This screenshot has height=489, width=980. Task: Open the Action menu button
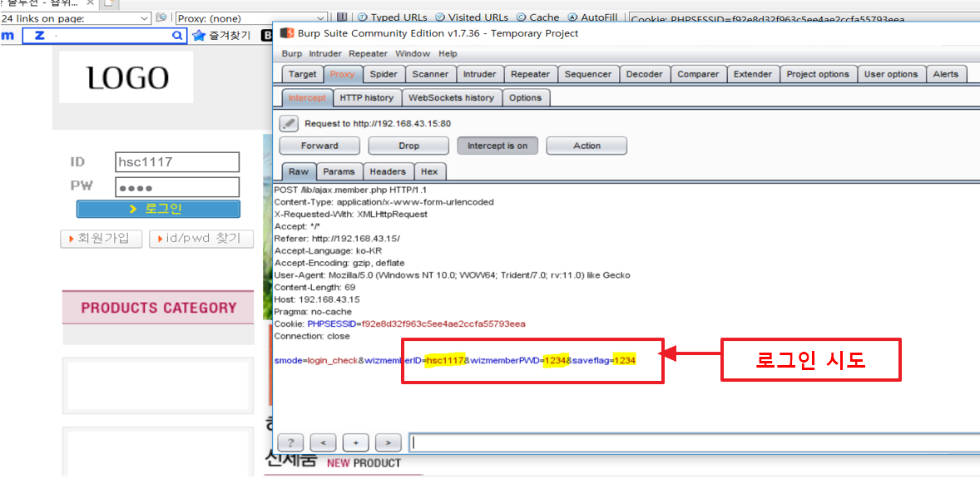pos(587,146)
